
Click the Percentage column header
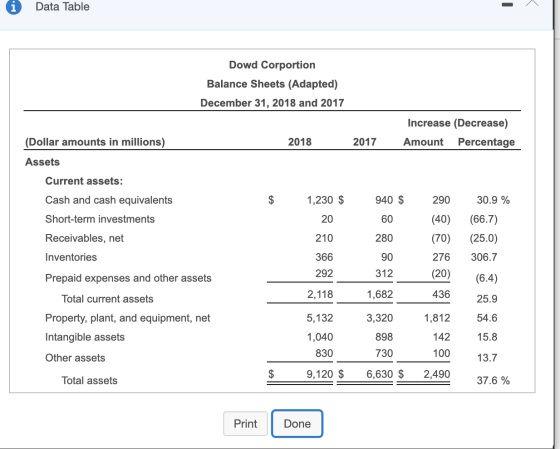coord(486,142)
